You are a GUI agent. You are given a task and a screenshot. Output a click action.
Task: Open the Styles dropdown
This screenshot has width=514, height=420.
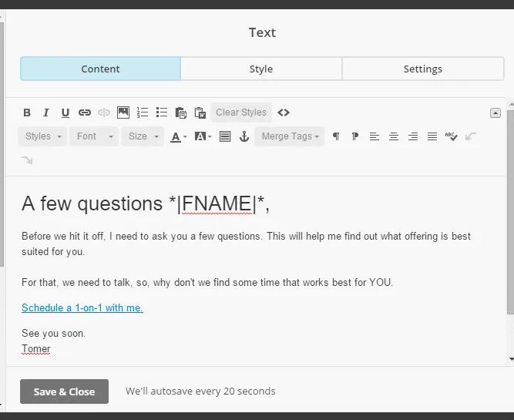point(42,136)
